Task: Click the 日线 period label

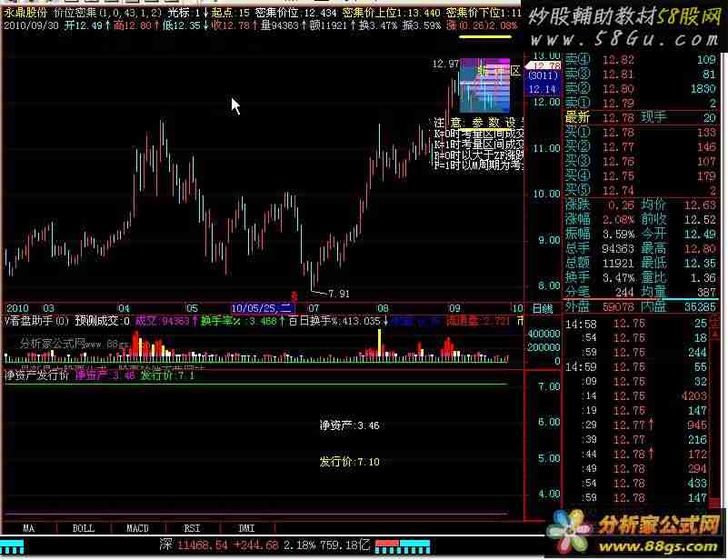Action: pos(543,309)
